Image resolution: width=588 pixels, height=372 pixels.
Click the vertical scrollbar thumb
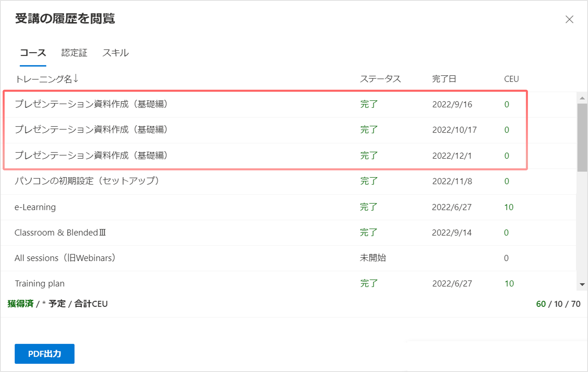click(x=582, y=138)
